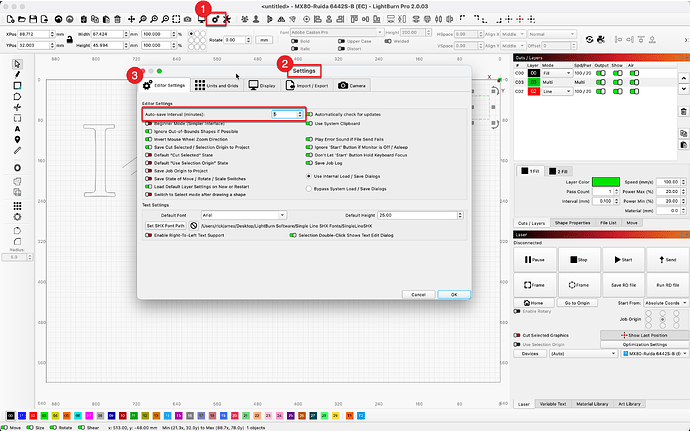Click the Camera capture toolbar icon
This screenshot has height=431, width=690.
(187, 19)
